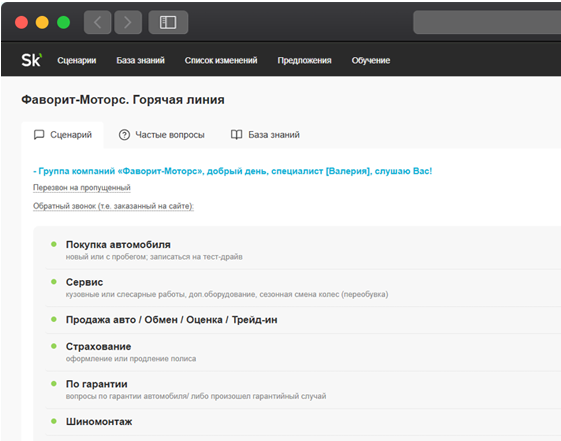The width and height of the screenshot is (561, 441).
Task: Switch to the База знаний tab
Action: (265, 135)
